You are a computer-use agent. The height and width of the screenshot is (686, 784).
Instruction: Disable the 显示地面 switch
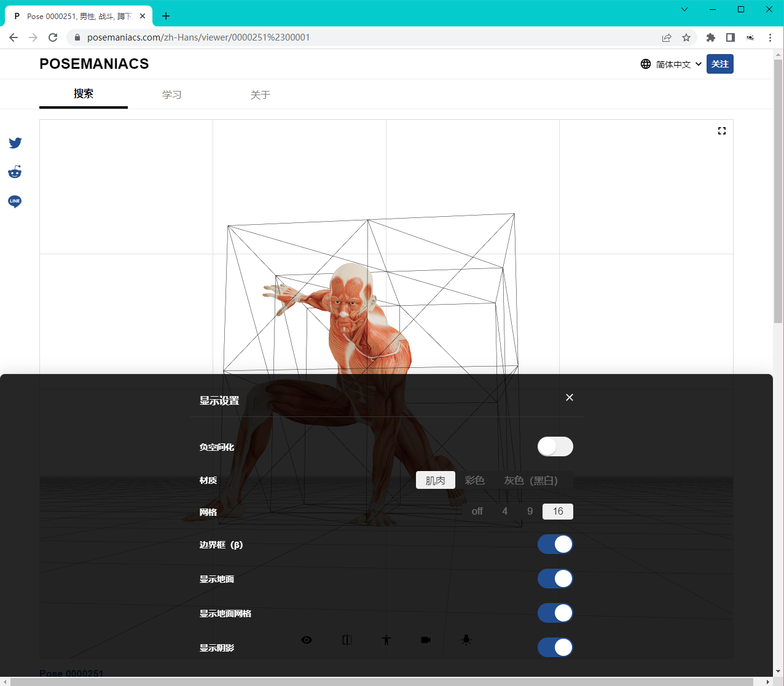555,579
